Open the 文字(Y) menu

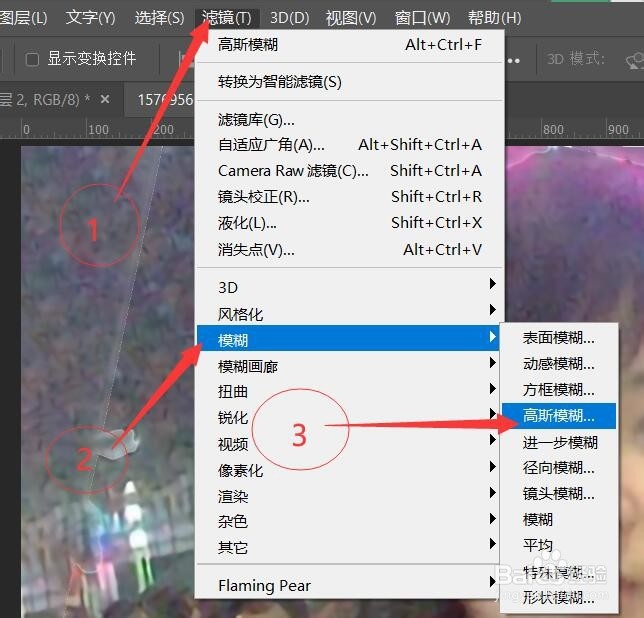pyautogui.click(x=90, y=18)
